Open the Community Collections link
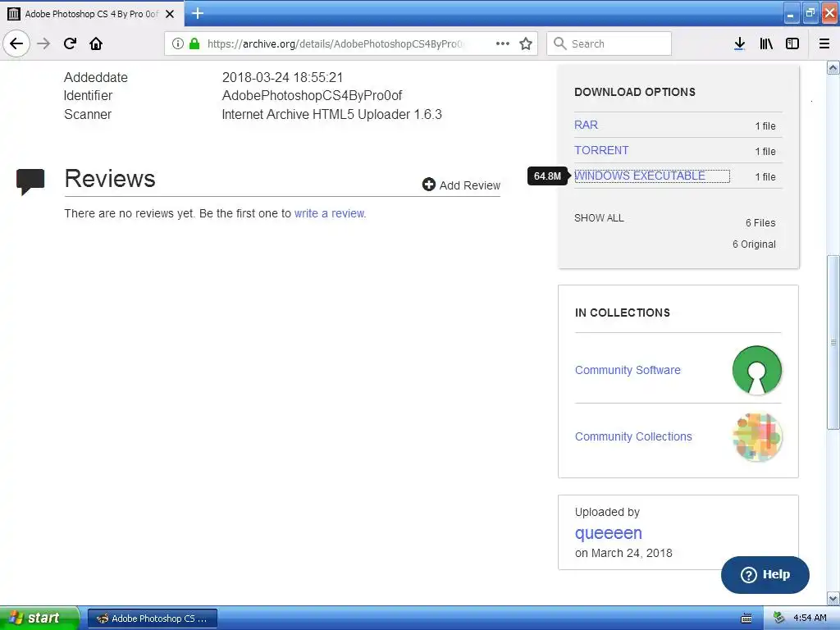Image resolution: width=840 pixels, height=630 pixels. point(633,436)
